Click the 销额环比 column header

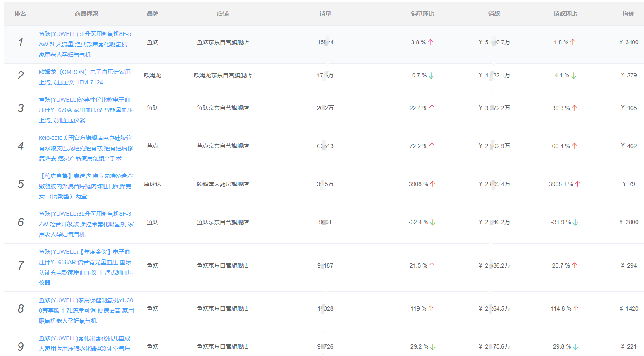click(x=565, y=14)
